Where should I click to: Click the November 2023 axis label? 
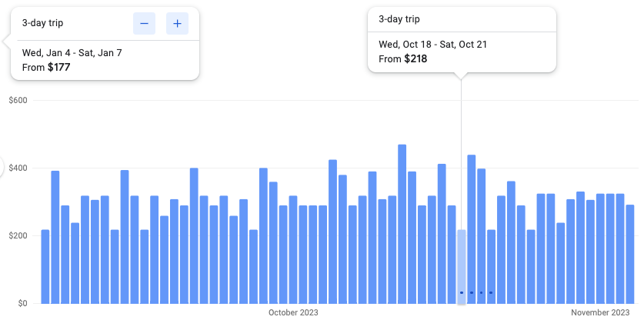coord(600,313)
